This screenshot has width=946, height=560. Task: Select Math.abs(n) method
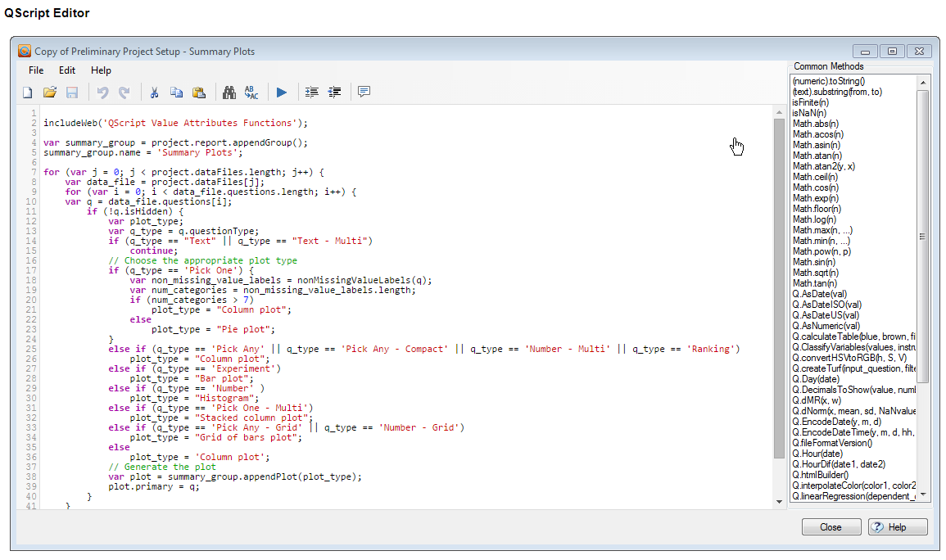816,124
